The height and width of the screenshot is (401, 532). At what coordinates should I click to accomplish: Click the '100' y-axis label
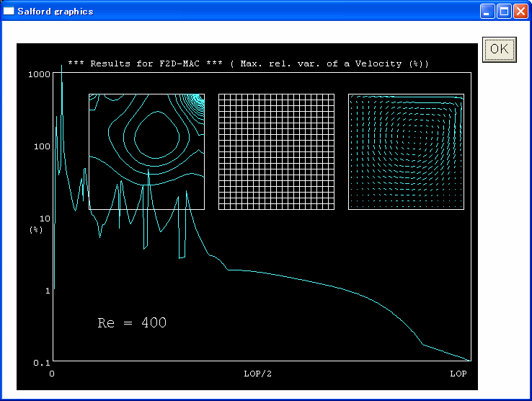[x=42, y=146]
